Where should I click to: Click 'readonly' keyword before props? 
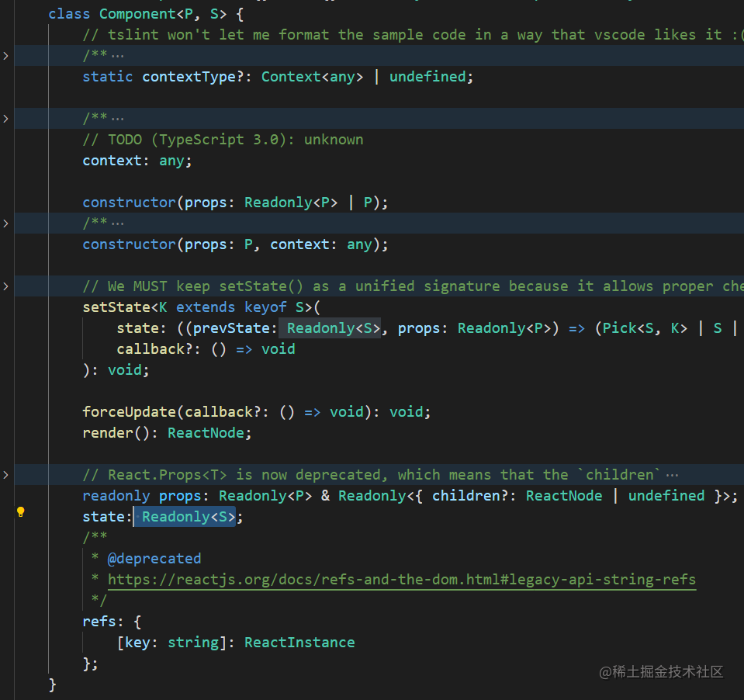coord(116,495)
